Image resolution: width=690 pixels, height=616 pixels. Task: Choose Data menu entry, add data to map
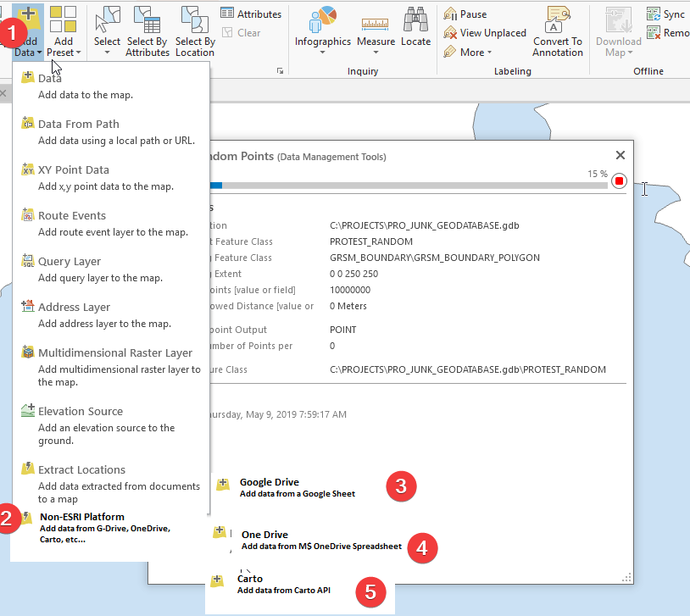[x=111, y=86]
